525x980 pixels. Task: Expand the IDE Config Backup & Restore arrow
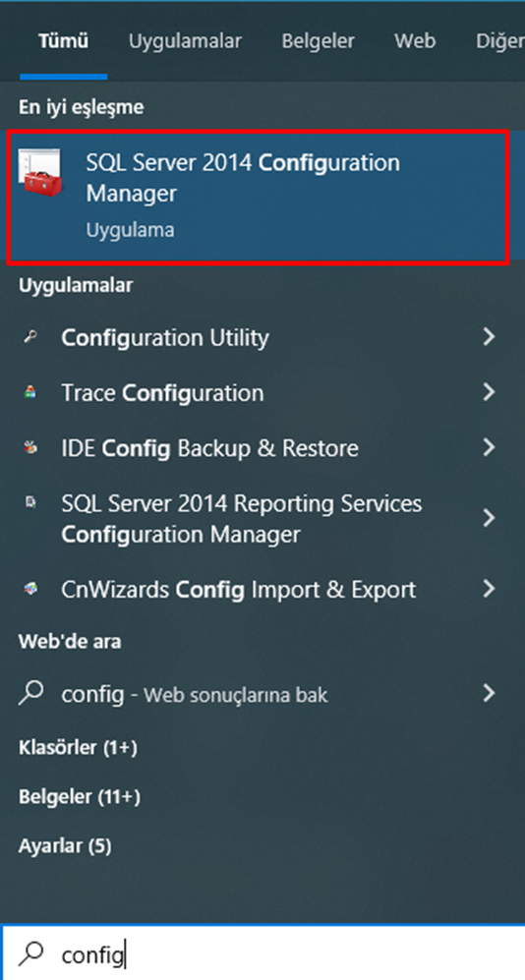[489, 447]
